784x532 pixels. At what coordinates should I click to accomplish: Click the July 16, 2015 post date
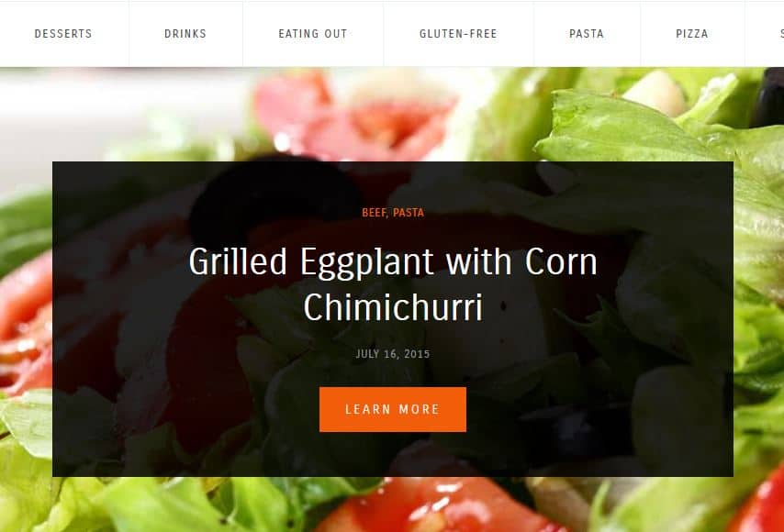point(393,354)
